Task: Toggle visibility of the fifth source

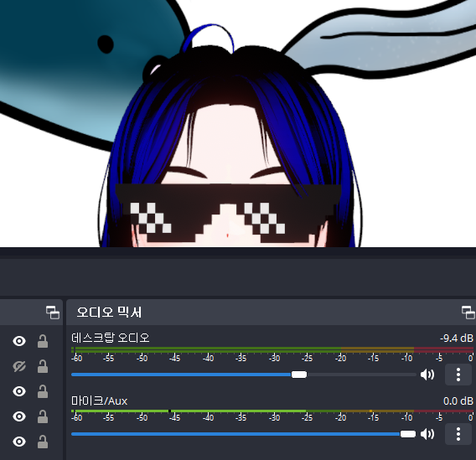Action: tap(19, 442)
